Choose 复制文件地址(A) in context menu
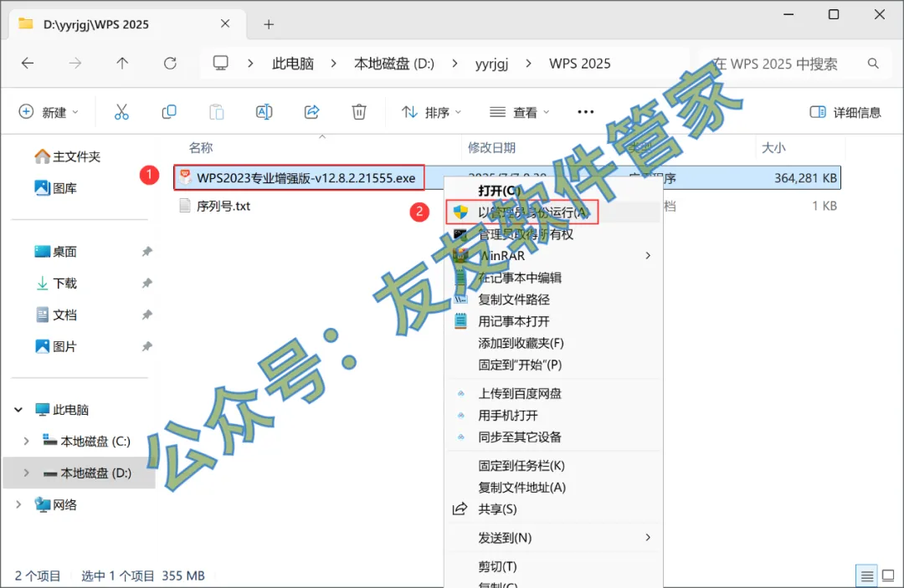904x588 pixels. pyautogui.click(x=553, y=488)
